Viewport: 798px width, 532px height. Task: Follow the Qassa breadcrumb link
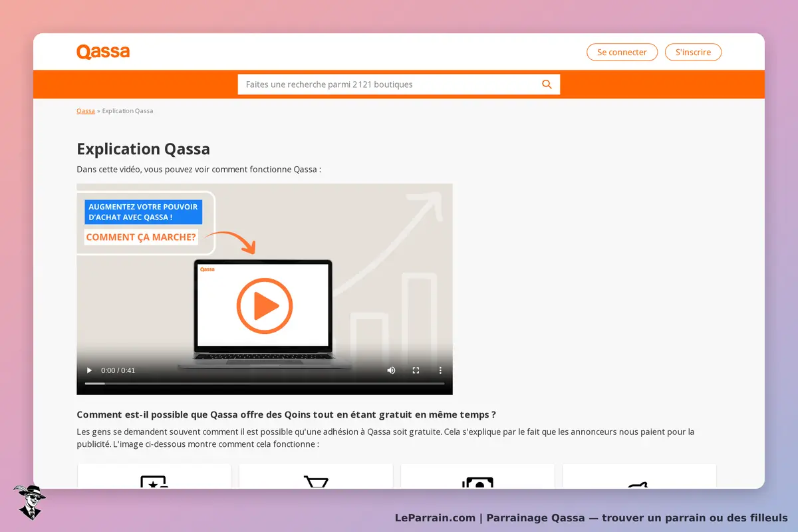click(x=86, y=111)
